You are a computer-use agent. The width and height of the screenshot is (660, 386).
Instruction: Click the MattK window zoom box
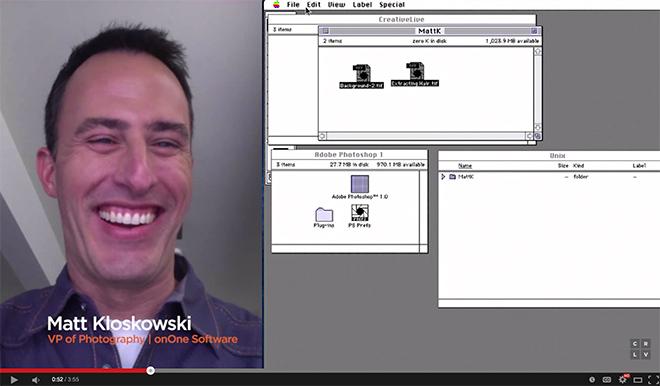[x=534, y=31]
